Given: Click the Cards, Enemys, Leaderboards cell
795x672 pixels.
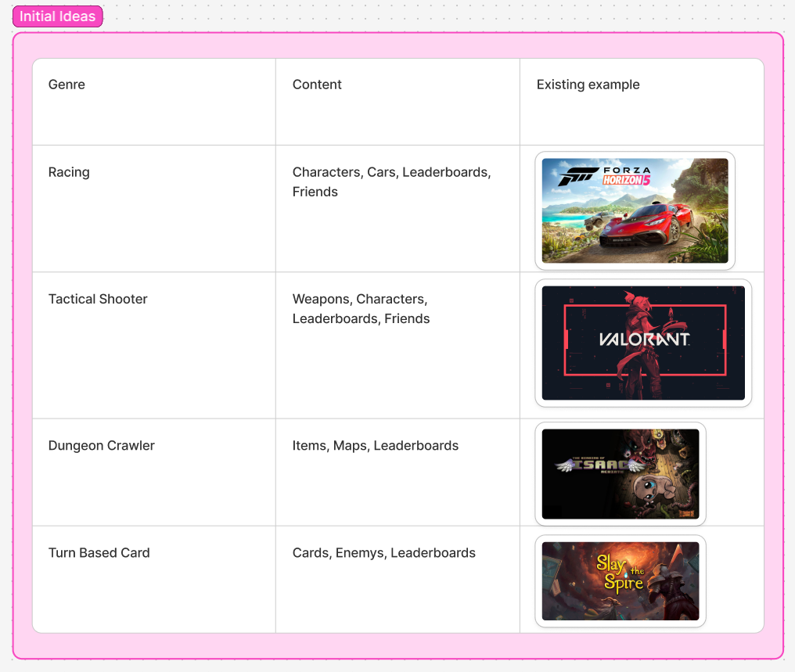Looking at the screenshot, I should (383, 552).
